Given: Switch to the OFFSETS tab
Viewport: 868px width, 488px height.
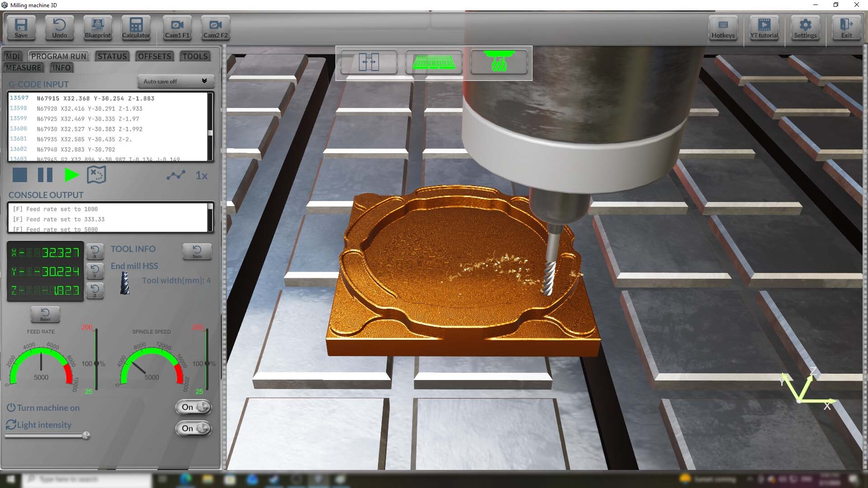Looking at the screenshot, I should (154, 56).
